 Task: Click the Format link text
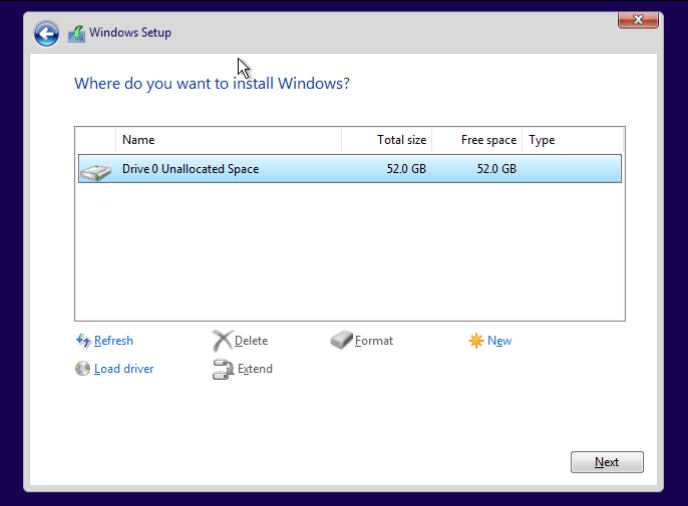pyautogui.click(x=374, y=341)
